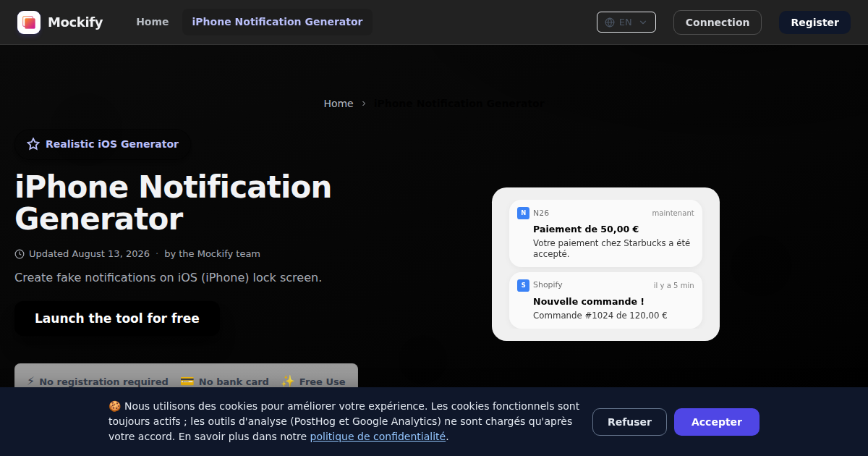Click Realistic iOS Generator badge text
The image size is (868, 456).
[x=112, y=144]
